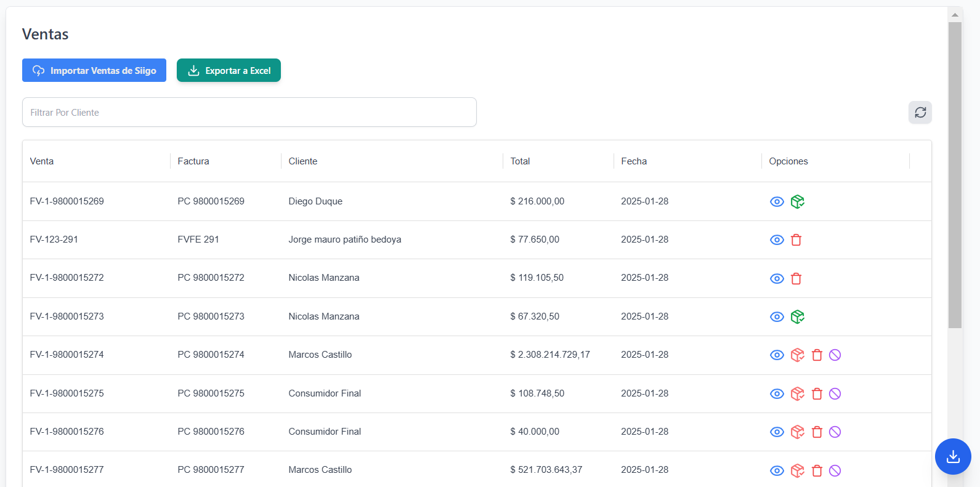Click the Opciones column header
Screen dimensions: 980x487
[x=788, y=161]
